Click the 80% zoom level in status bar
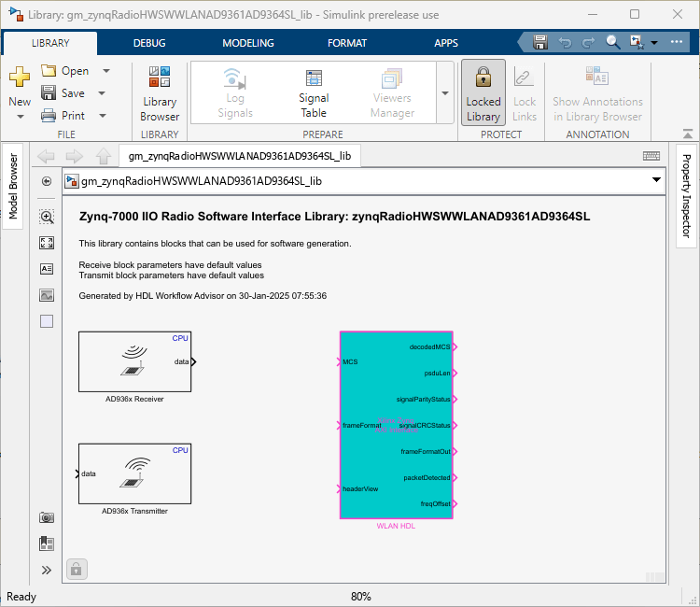Screen dimensions: 700x607 (360, 597)
